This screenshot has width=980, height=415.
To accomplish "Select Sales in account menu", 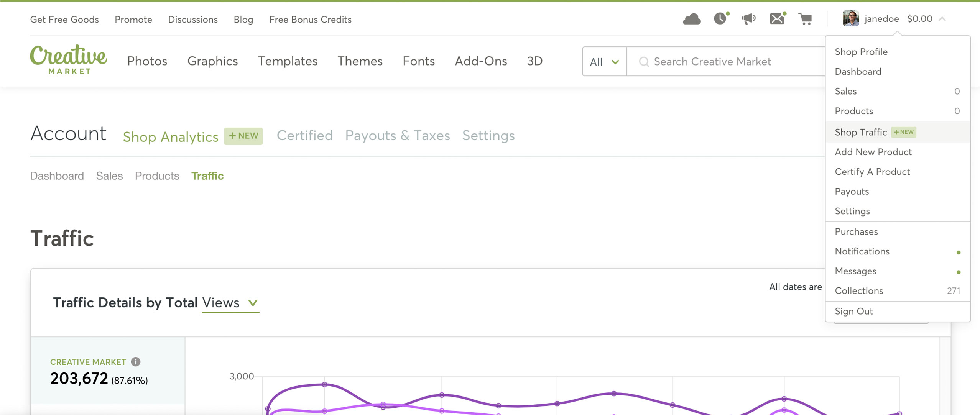I will click(898, 91).
